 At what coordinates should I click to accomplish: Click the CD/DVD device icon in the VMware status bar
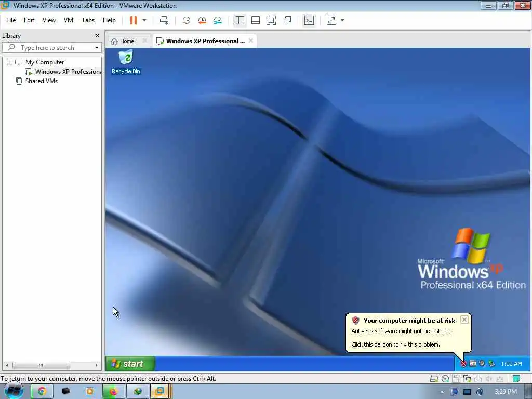click(x=445, y=379)
